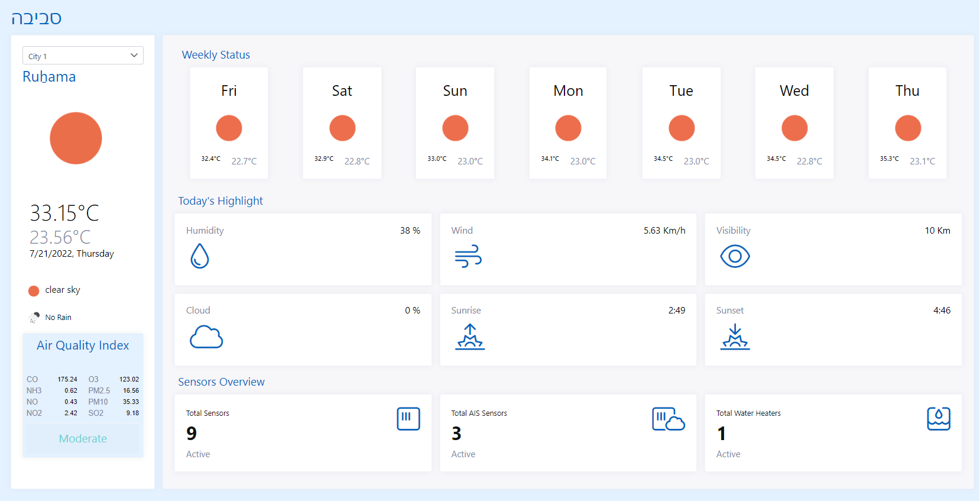Click the No Rain status icon

(x=34, y=318)
